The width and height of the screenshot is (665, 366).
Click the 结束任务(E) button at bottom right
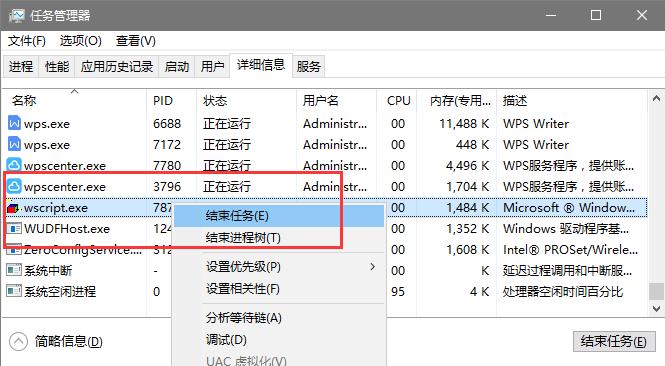614,341
